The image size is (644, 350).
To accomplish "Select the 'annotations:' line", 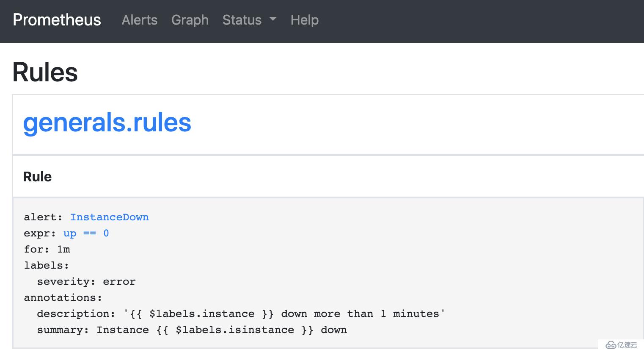I will (x=63, y=297).
